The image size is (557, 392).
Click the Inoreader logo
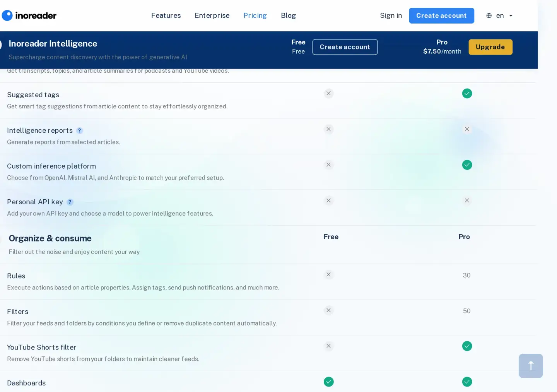pyautogui.click(x=29, y=15)
